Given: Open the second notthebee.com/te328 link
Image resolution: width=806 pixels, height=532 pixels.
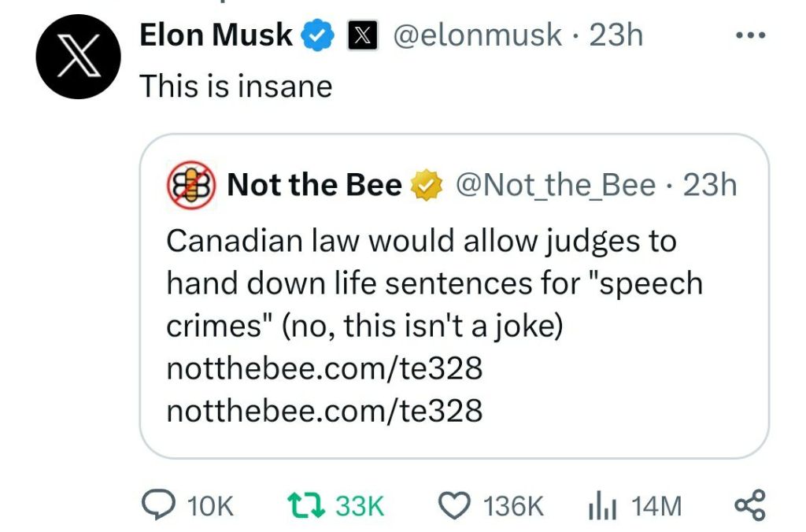Looking at the screenshot, I should [324, 410].
